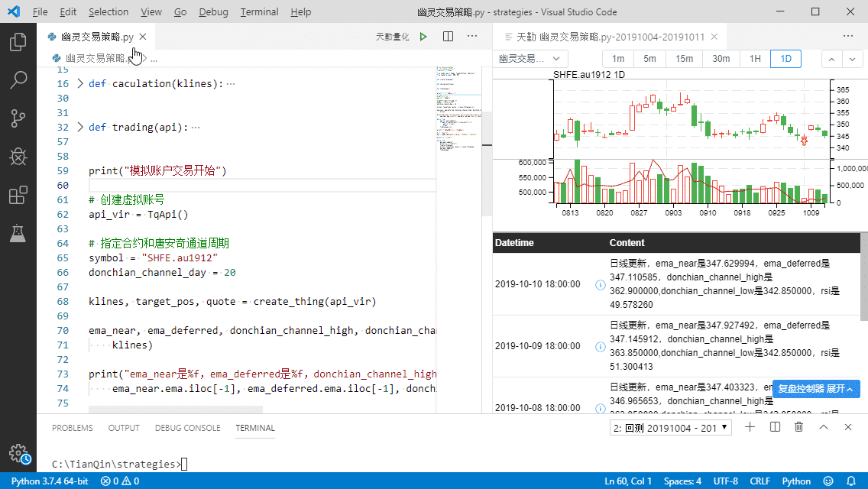Click the code minimap overview
This screenshot has height=489, width=868.
tap(459, 111)
